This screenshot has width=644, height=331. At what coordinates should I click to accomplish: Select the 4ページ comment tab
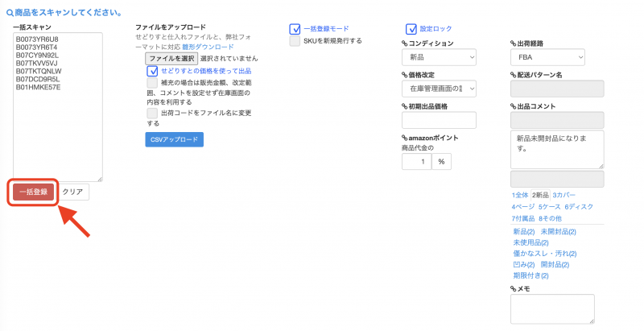pyautogui.click(x=522, y=206)
